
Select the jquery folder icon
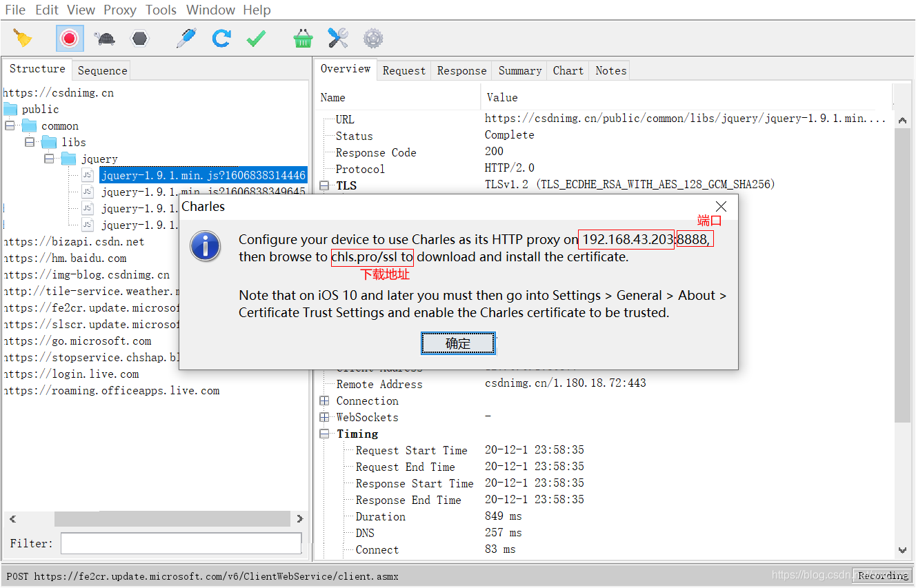click(69, 159)
